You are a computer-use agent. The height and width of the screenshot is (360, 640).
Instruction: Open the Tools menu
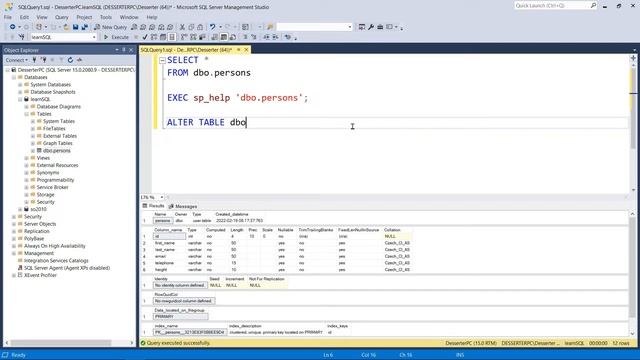106,17
